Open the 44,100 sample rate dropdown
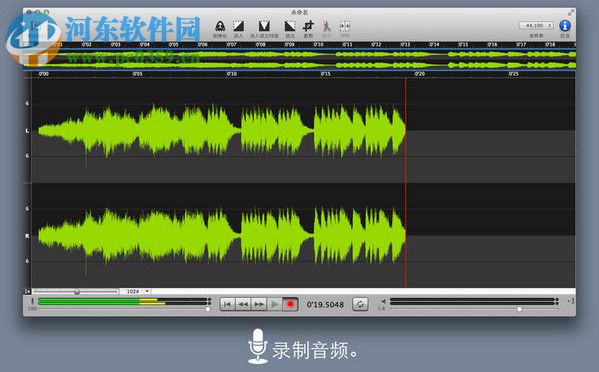The height and width of the screenshot is (372, 599). [536, 26]
